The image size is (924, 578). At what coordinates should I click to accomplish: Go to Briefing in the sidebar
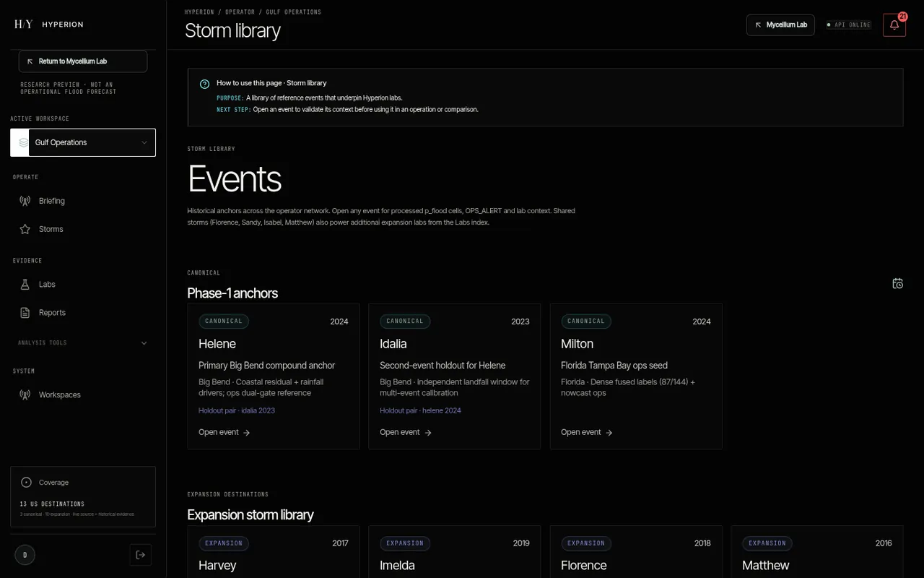pyautogui.click(x=83, y=201)
